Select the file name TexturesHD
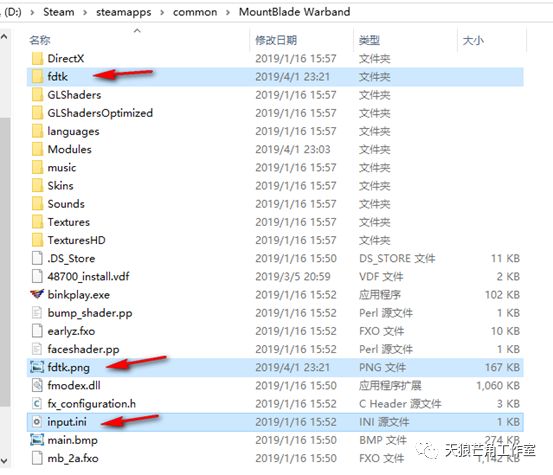 pos(76,240)
